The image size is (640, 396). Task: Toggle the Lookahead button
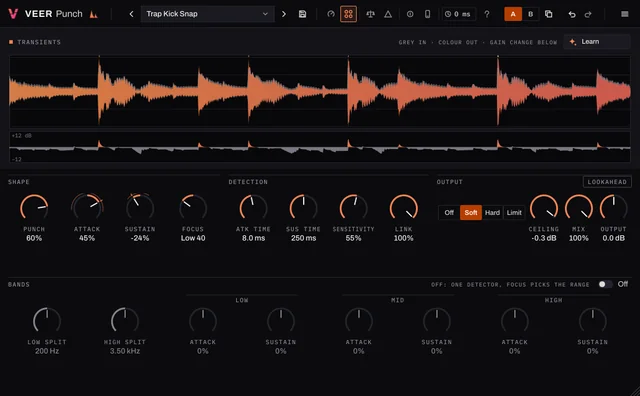[607, 182]
